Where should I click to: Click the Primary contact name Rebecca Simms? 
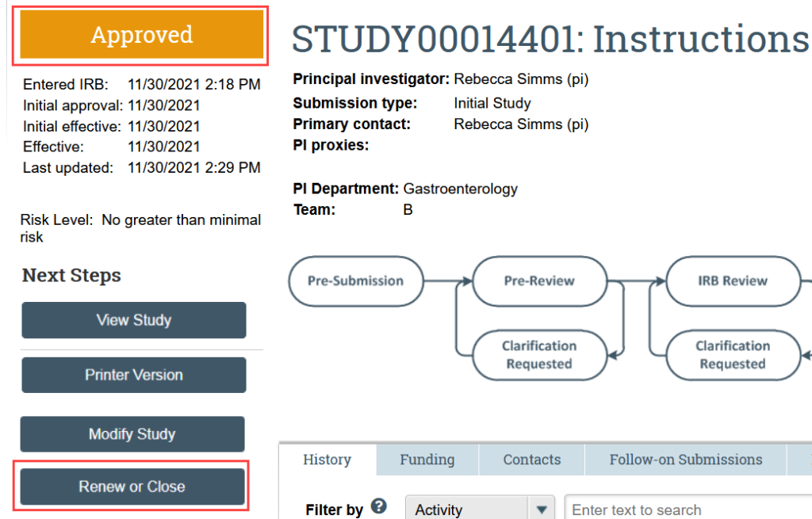(x=520, y=124)
